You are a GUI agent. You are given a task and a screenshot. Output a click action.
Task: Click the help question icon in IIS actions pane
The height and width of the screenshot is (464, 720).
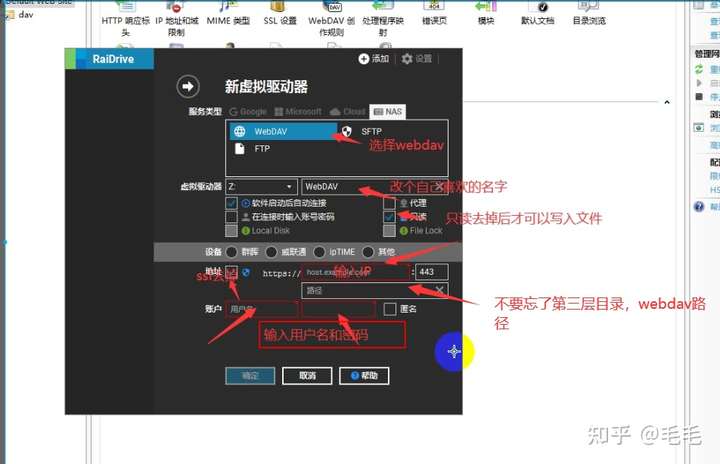(699, 207)
